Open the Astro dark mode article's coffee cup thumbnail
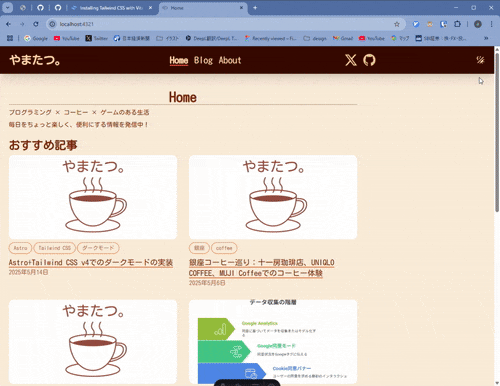 (93, 197)
